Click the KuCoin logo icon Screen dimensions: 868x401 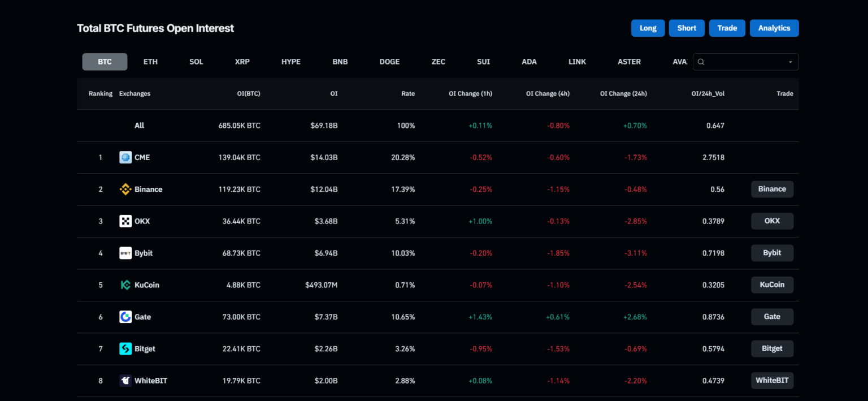click(125, 285)
